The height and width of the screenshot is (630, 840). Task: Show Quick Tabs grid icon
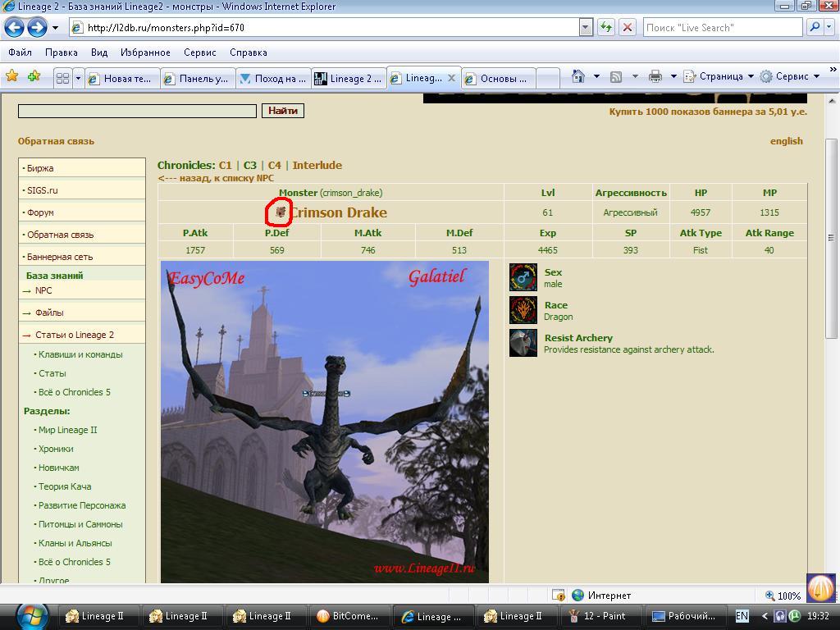coord(62,79)
